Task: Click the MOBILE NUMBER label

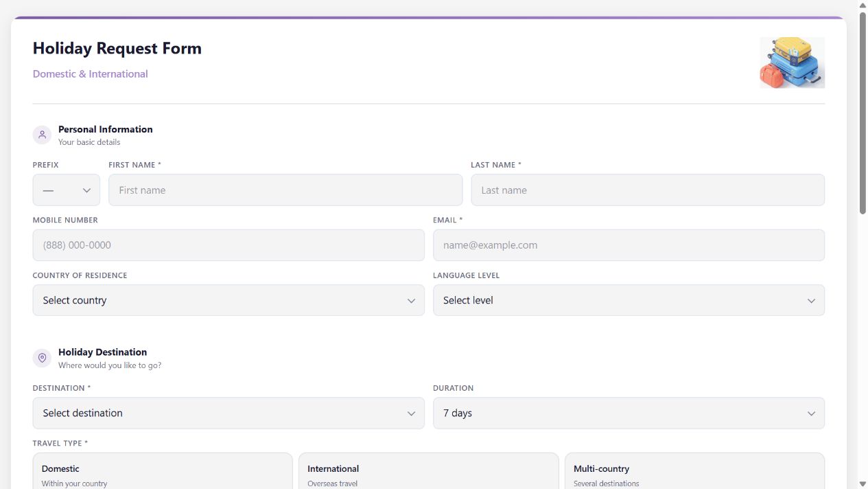Action: click(x=65, y=220)
